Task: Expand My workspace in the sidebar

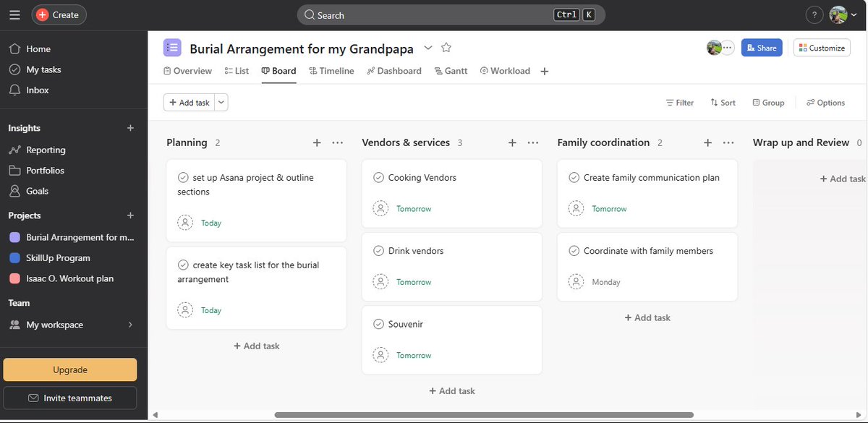Action: [x=131, y=325]
